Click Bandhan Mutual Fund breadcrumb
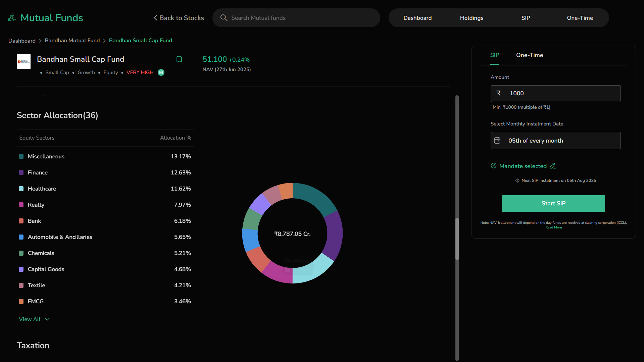Screen dimensions: 644x362 [72, 41]
